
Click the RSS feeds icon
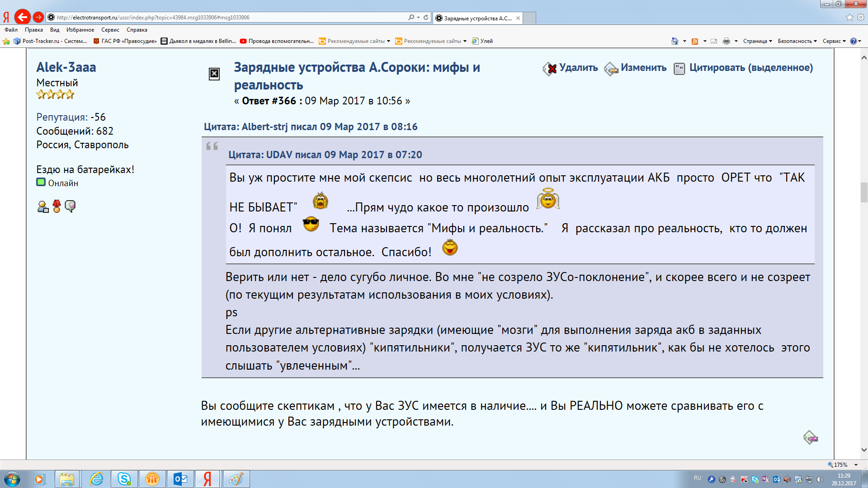pos(695,41)
